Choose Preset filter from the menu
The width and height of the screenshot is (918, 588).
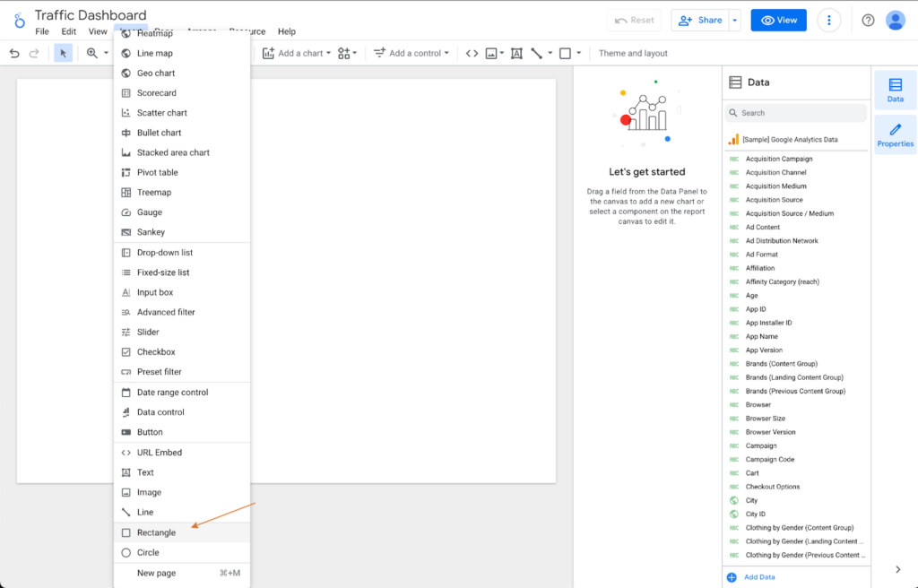(x=182, y=371)
